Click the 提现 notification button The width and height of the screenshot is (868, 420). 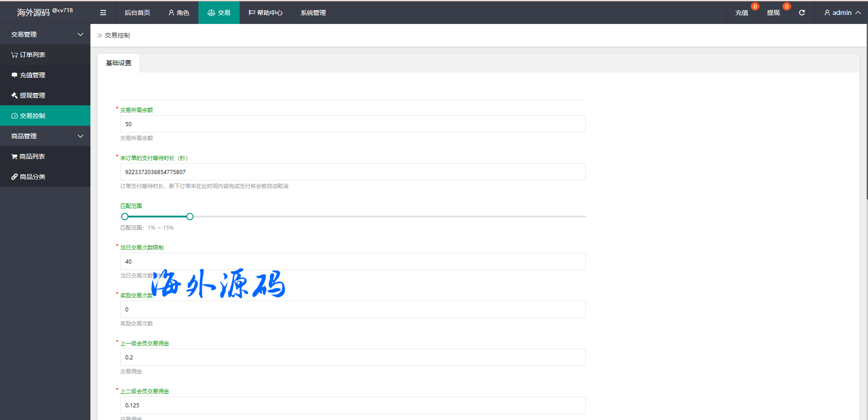coord(773,13)
